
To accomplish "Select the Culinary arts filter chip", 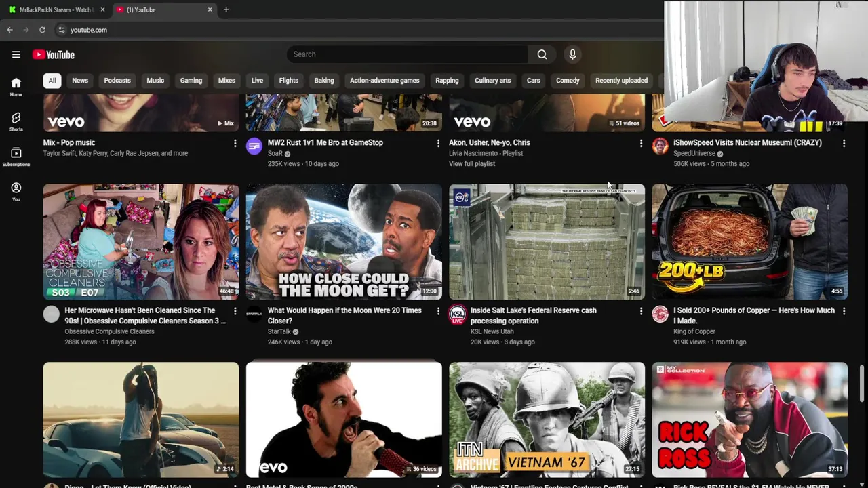I will click(x=493, y=81).
